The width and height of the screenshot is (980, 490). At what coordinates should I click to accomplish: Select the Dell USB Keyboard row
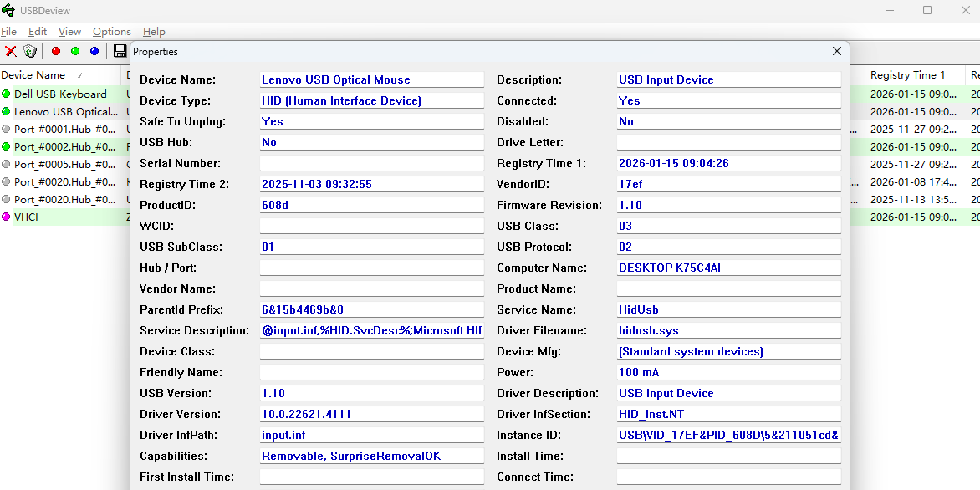(x=60, y=94)
